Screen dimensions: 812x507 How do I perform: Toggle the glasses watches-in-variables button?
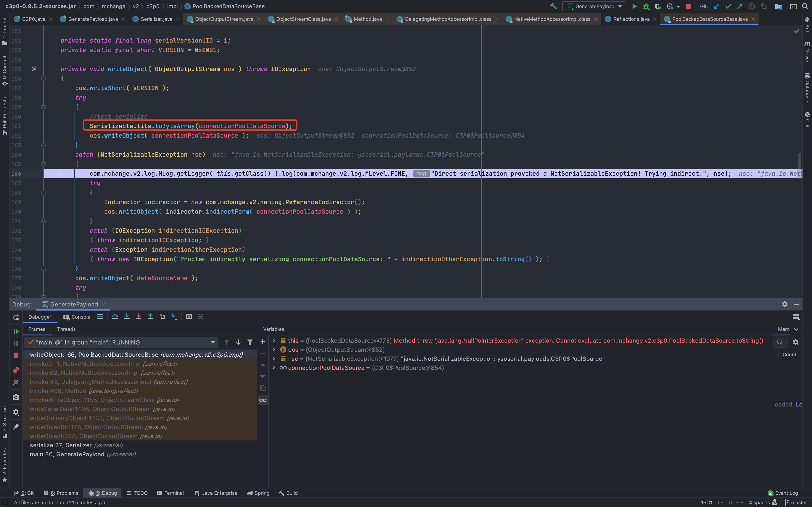point(263,400)
